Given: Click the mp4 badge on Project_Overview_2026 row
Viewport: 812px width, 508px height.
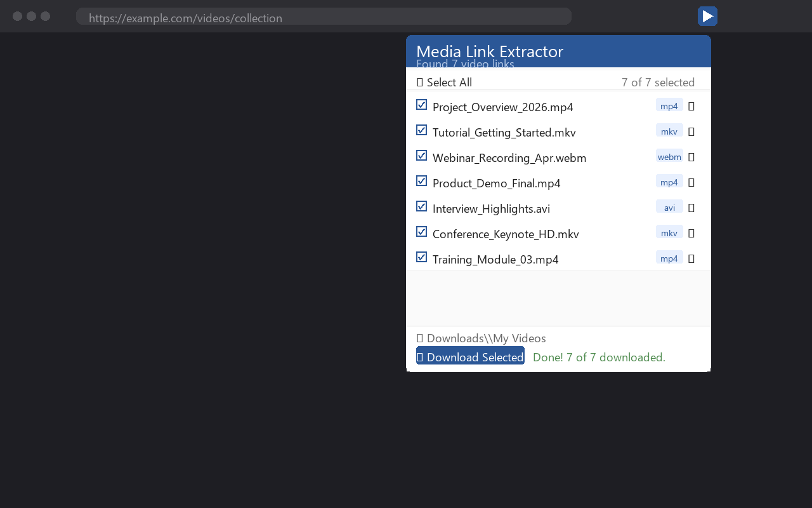Looking at the screenshot, I should coord(669,105).
